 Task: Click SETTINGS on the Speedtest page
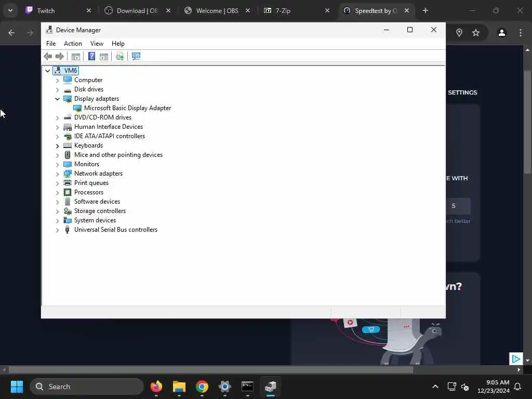pyautogui.click(x=462, y=92)
